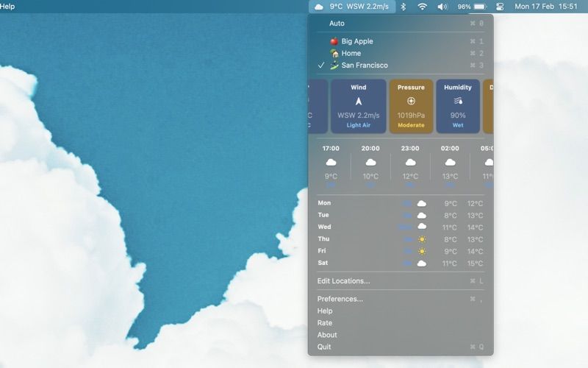Click the 13°C temperature under 02:00
Viewport: 588px width, 368px height.
click(x=450, y=177)
